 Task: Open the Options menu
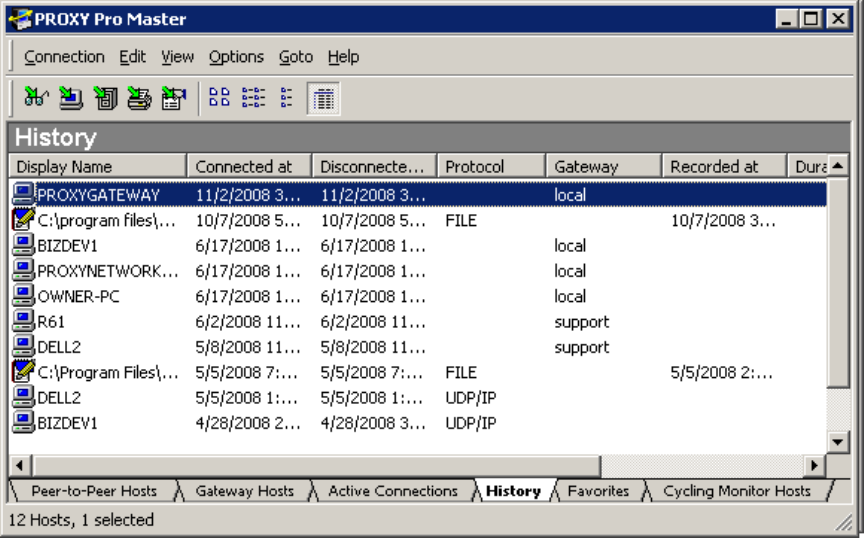point(236,57)
